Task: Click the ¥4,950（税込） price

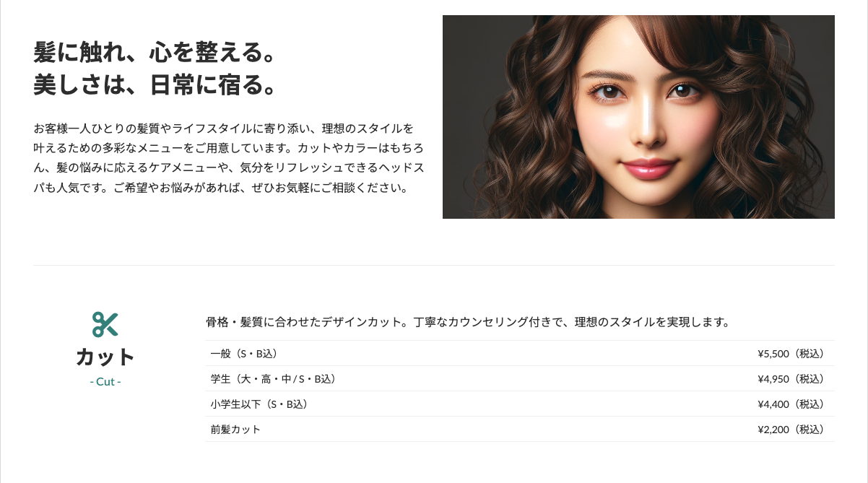Action: pos(791,379)
